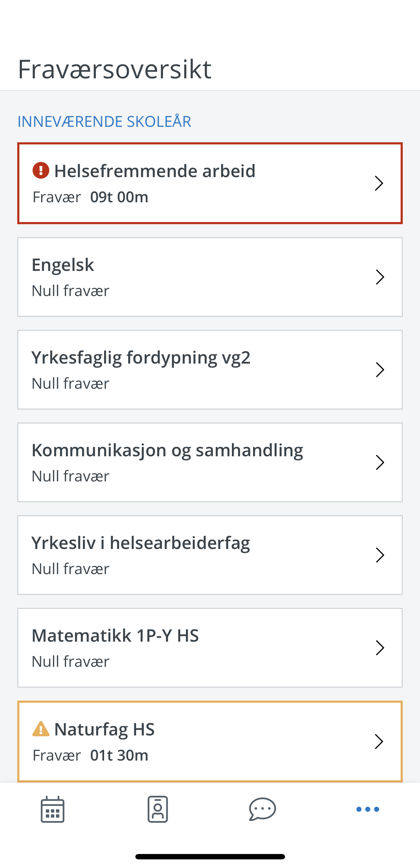The width and height of the screenshot is (420, 868).
Task: Open Yrkesliv i helsearbeiderfag via chevron
Action: 380,555
